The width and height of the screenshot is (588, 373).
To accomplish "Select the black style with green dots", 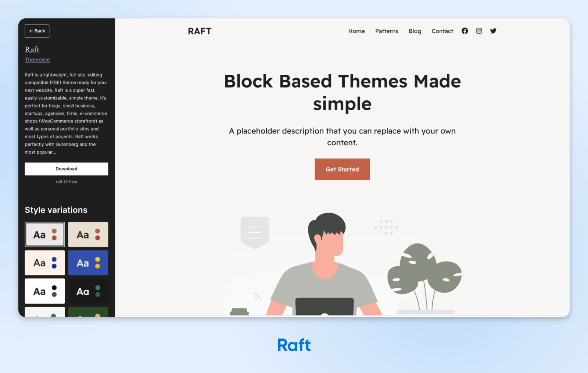I will pos(88,291).
